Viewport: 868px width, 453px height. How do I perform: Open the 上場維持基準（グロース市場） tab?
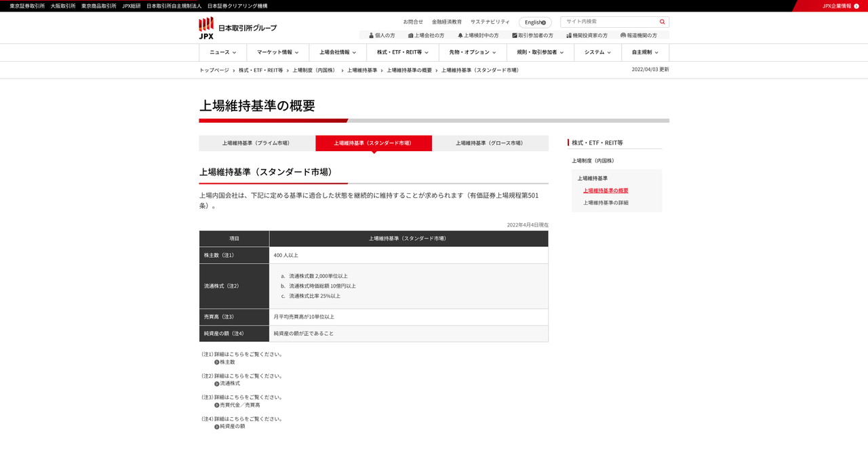490,143
